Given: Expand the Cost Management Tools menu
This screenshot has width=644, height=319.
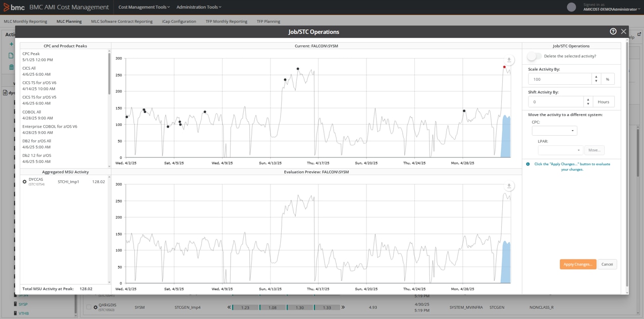Looking at the screenshot, I should [144, 7].
